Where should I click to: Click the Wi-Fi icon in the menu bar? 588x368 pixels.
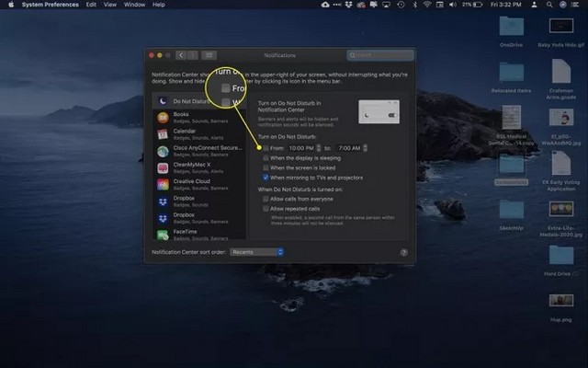point(426,5)
